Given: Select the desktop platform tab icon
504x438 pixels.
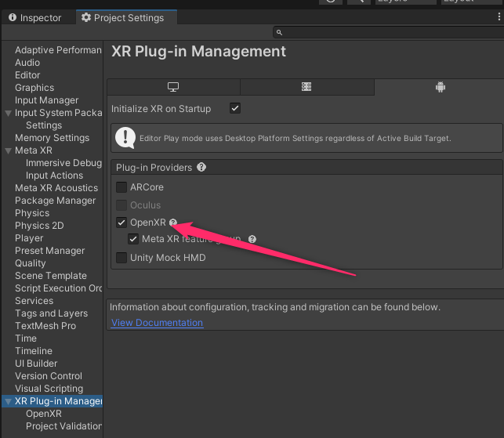Looking at the screenshot, I should 173,87.
